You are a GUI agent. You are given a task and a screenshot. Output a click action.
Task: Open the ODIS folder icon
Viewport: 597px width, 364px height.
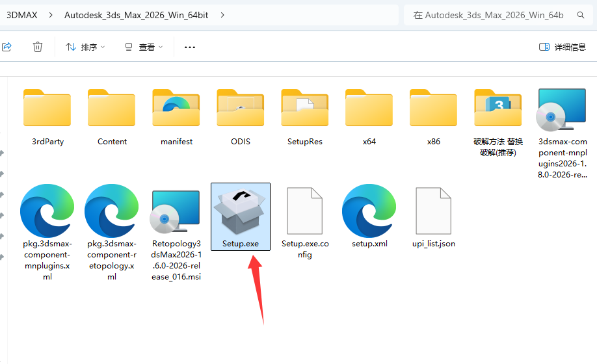coord(240,108)
